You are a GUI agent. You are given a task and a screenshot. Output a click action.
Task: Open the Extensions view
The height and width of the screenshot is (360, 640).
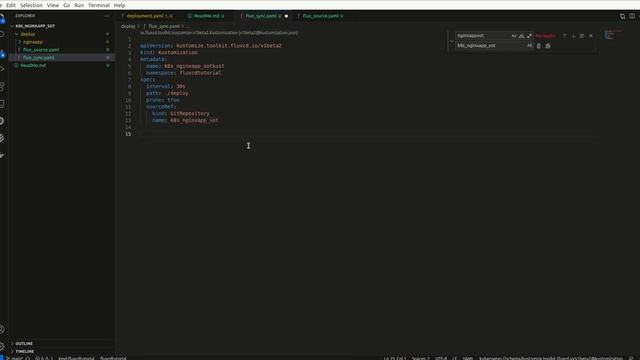click(2, 87)
